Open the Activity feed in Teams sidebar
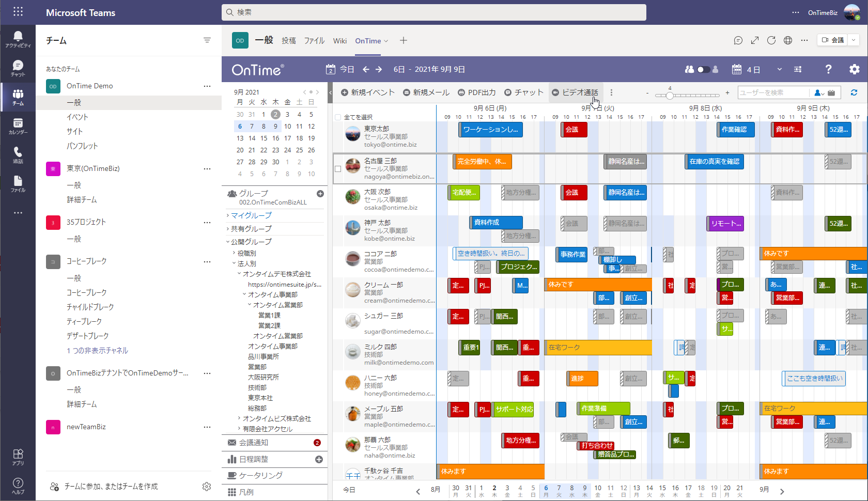This screenshot has height=501, width=868. pyautogui.click(x=18, y=39)
